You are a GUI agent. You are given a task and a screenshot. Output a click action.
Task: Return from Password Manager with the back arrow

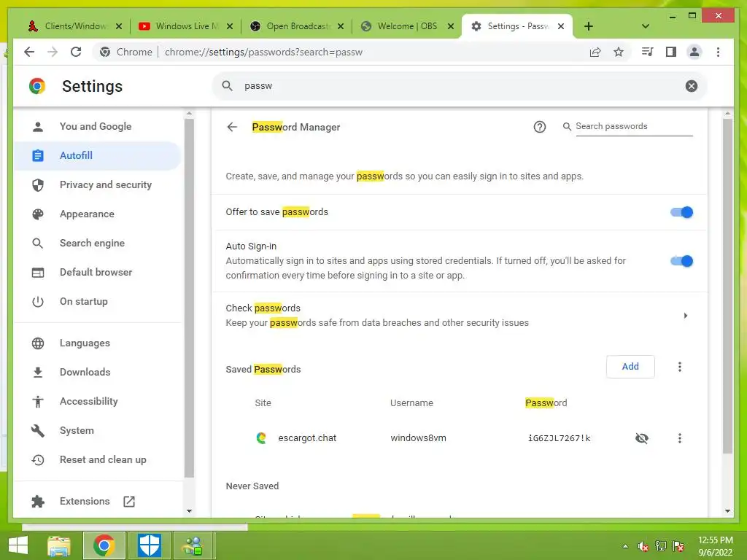pyautogui.click(x=232, y=127)
